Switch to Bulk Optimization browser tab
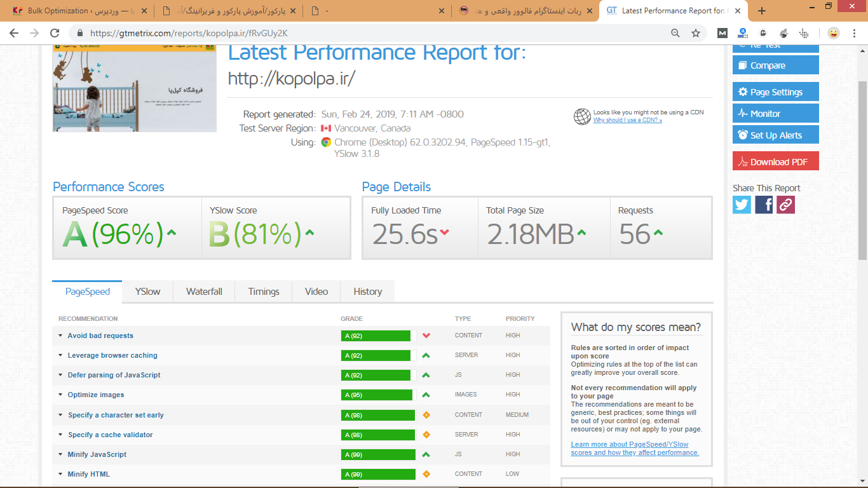The image size is (868, 488). click(79, 11)
